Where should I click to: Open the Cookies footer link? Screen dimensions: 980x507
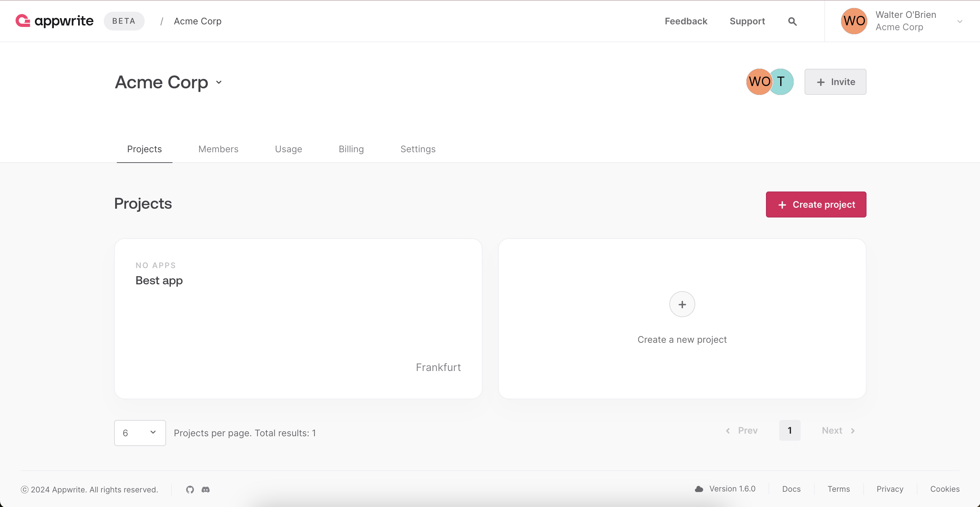[x=945, y=489]
